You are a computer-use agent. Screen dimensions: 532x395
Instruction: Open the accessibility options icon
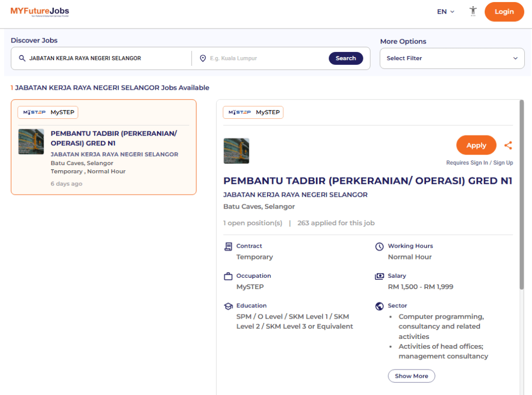click(x=473, y=11)
